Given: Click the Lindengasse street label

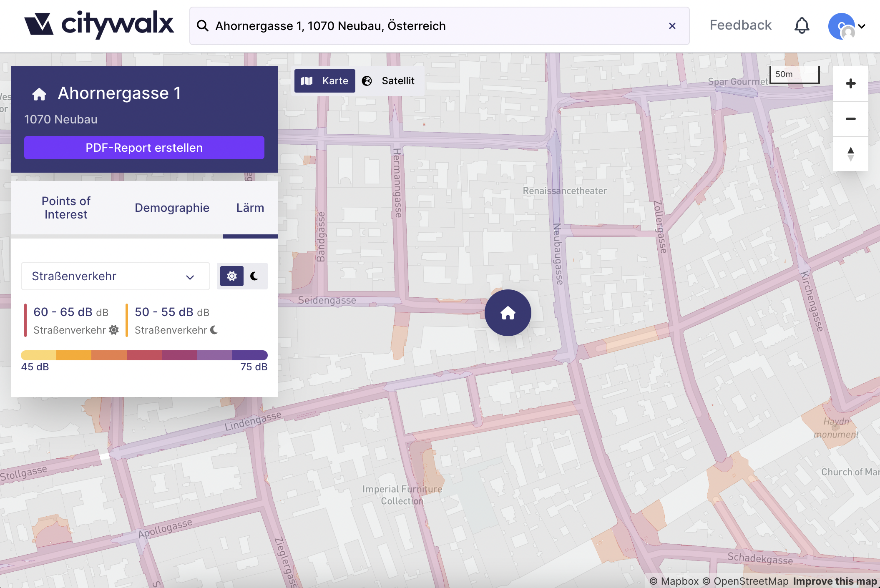Looking at the screenshot, I should pos(253,421).
